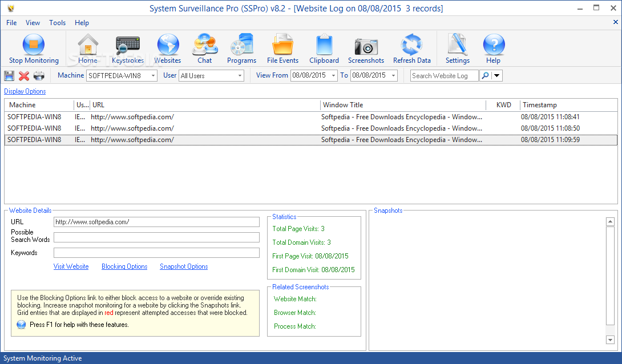
Task: Click the Stop Monitoring icon
Action: (x=34, y=45)
